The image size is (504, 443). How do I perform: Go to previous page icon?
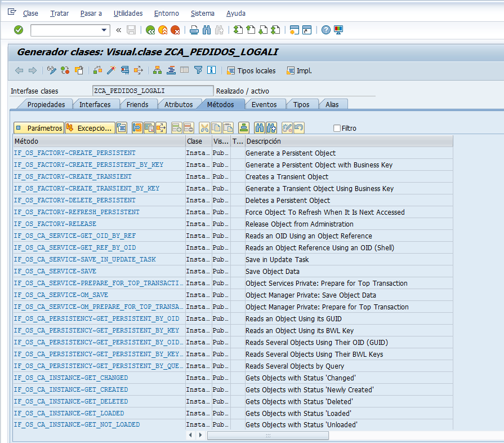251,30
